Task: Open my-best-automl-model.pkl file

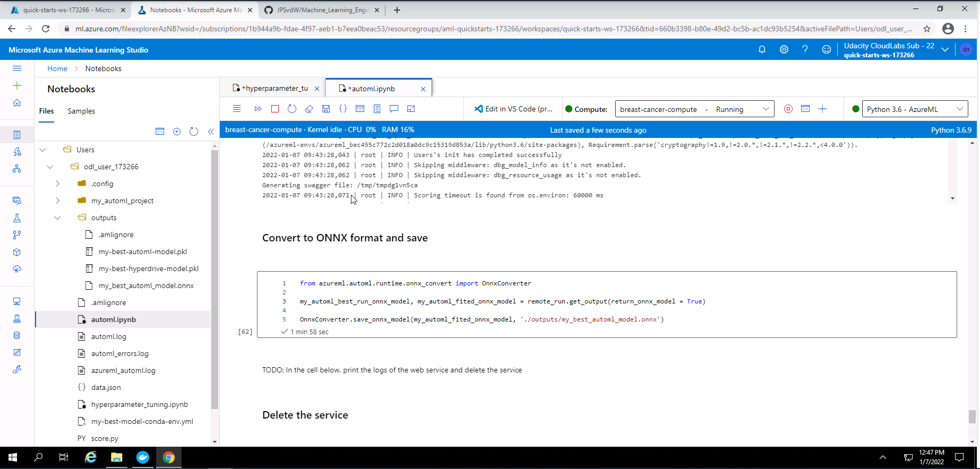Action: (143, 251)
